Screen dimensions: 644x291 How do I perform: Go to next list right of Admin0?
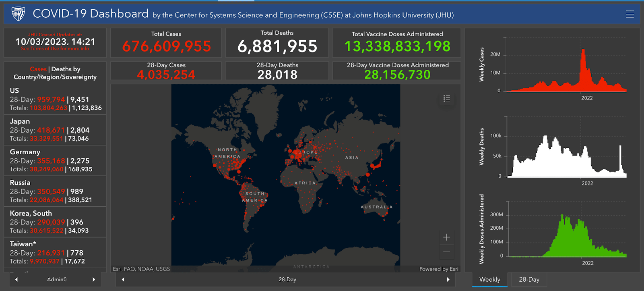tap(94, 279)
